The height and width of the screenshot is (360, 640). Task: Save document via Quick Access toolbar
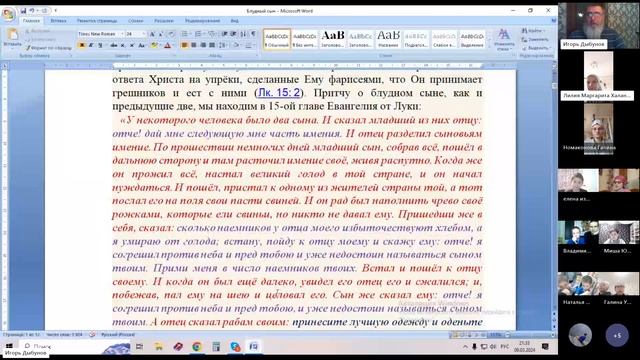tap(23, 11)
